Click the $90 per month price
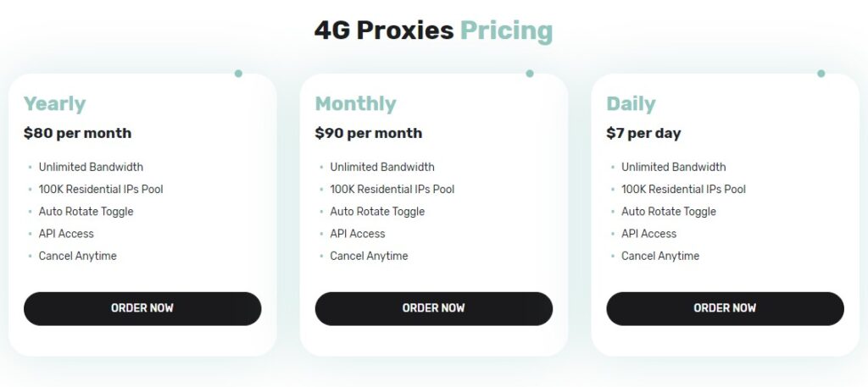Image resolution: width=868 pixels, height=387 pixels. pyautogui.click(x=368, y=133)
